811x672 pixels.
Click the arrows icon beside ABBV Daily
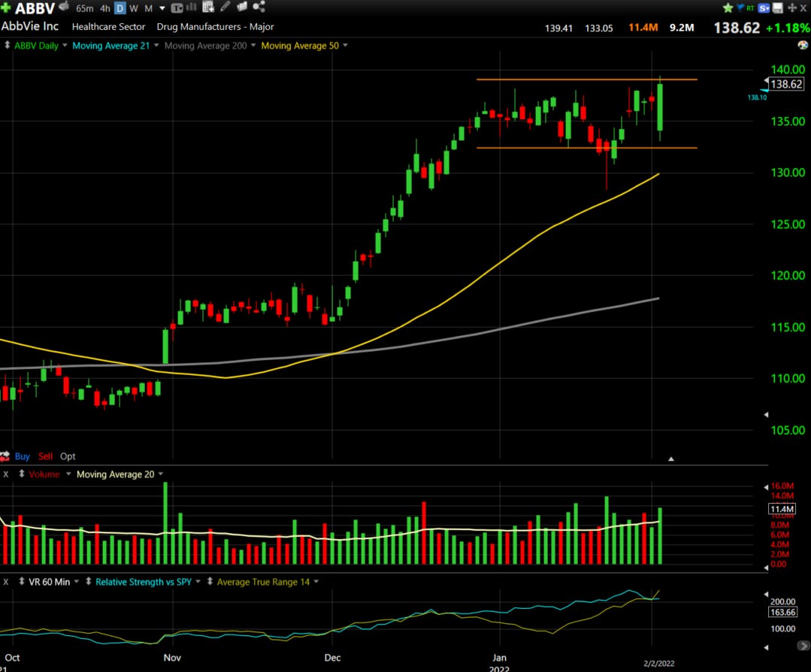click(x=8, y=46)
